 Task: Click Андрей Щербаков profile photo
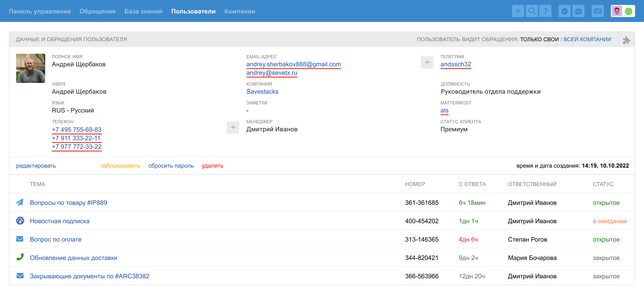coord(30,68)
